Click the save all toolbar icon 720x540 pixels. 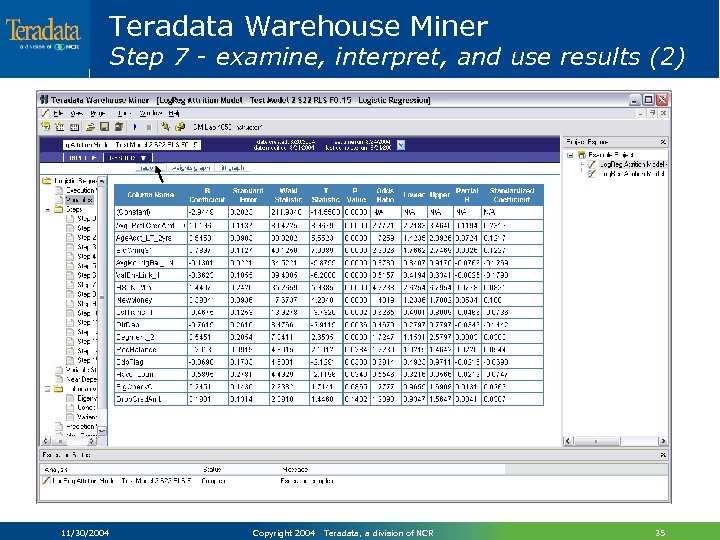119,127
